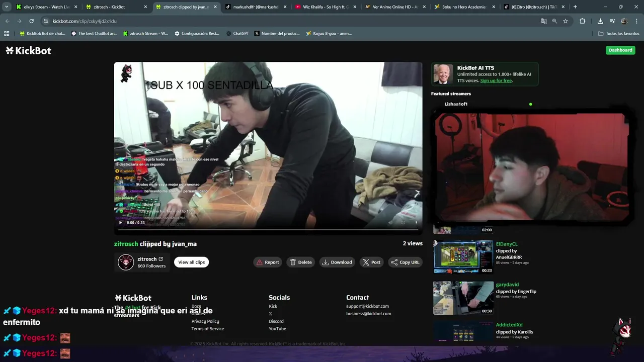
Task: Open featured streamer Lishaa1of1
Action: click(x=456, y=104)
